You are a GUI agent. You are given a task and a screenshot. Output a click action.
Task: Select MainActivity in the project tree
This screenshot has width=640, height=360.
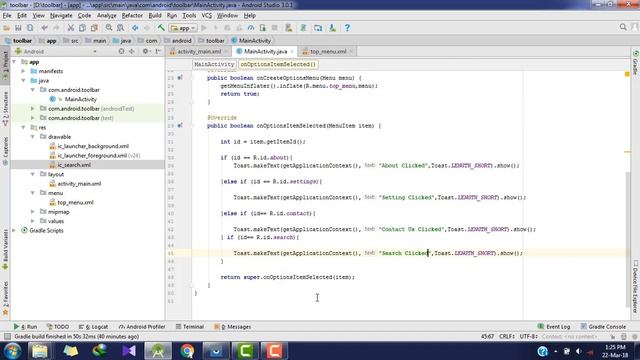(81, 99)
